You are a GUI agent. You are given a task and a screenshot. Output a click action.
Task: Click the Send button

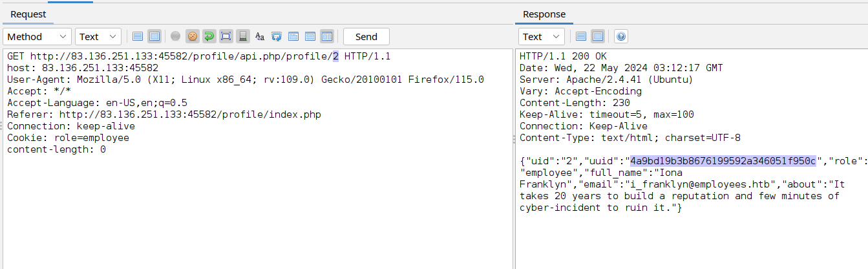pyautogui.click(x=366, y=37)
